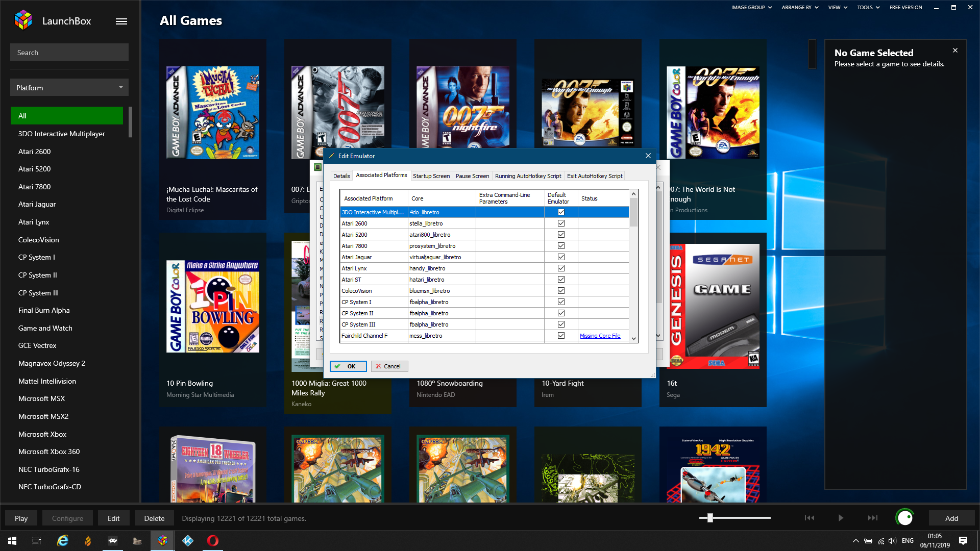This screenshot has height=551, width=980.
Task: Open Opera browser from taskbar
Action: coord(213,541)
